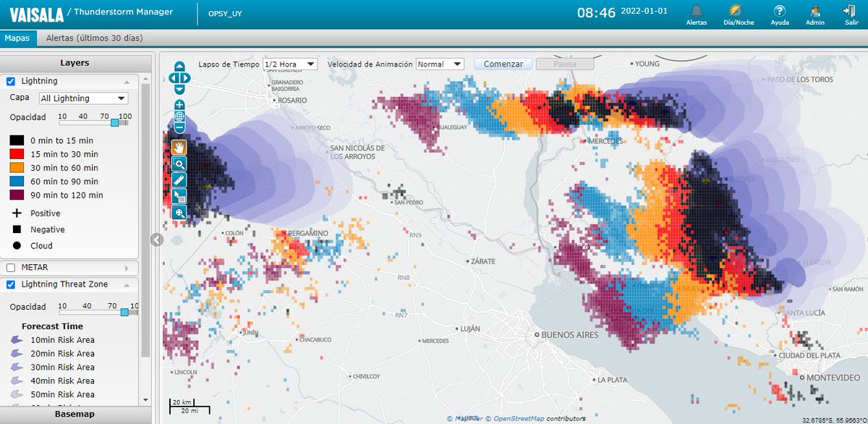Image resolution: width=868 pixels, height=424 pixels.
Task: Open the Basemap panel header
Action: 75,415
